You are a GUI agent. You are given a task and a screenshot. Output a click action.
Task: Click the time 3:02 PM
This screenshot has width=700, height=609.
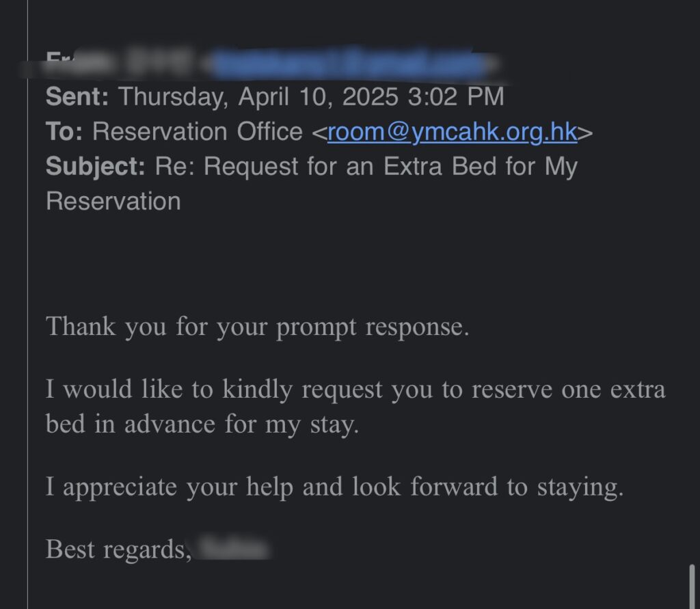(456, 96)
